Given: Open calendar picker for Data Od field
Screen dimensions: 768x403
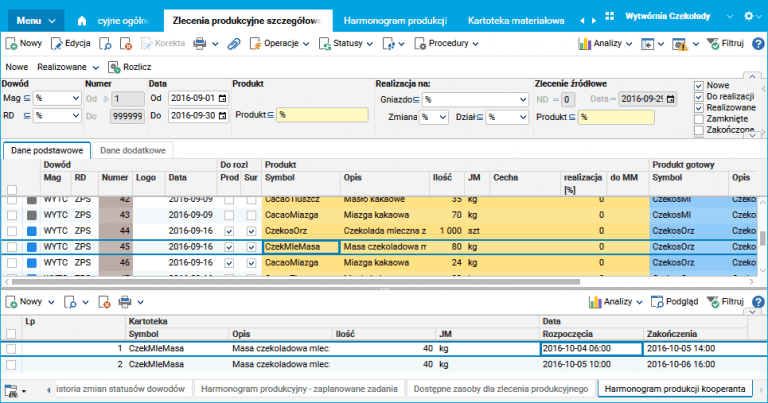Looking at the screenshot, I should click(x=222, y=98).
